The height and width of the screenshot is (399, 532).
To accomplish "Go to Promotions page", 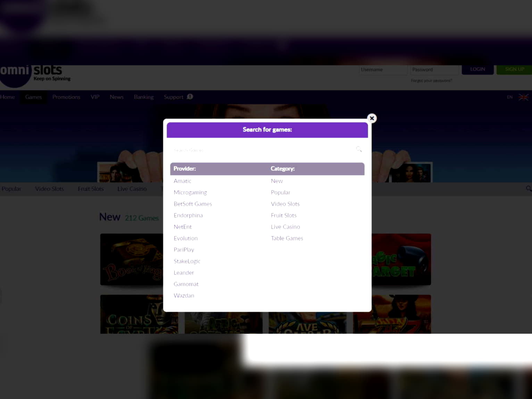I will pos(66,97).
